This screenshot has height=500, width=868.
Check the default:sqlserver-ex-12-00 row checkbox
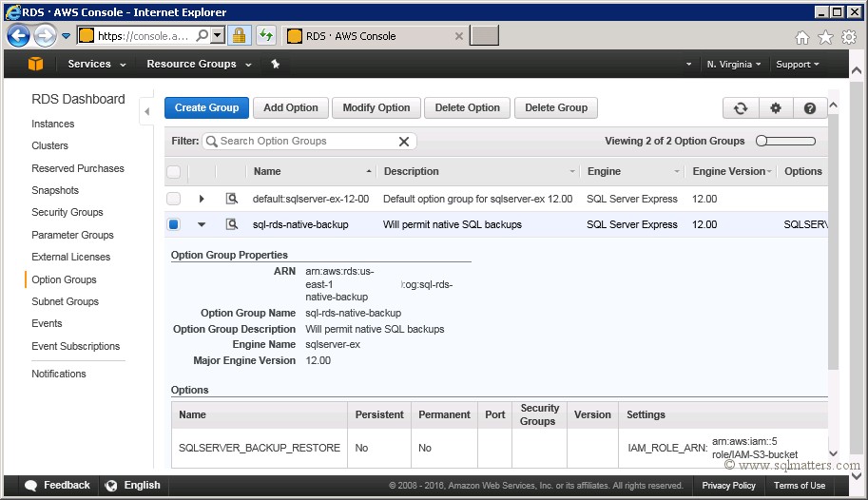tap(174, 199)
